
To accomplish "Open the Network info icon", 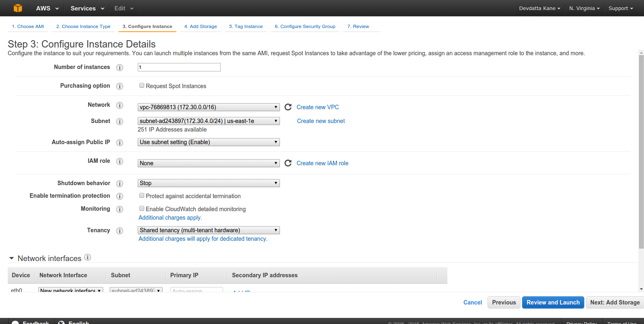I will click(119, 105).
